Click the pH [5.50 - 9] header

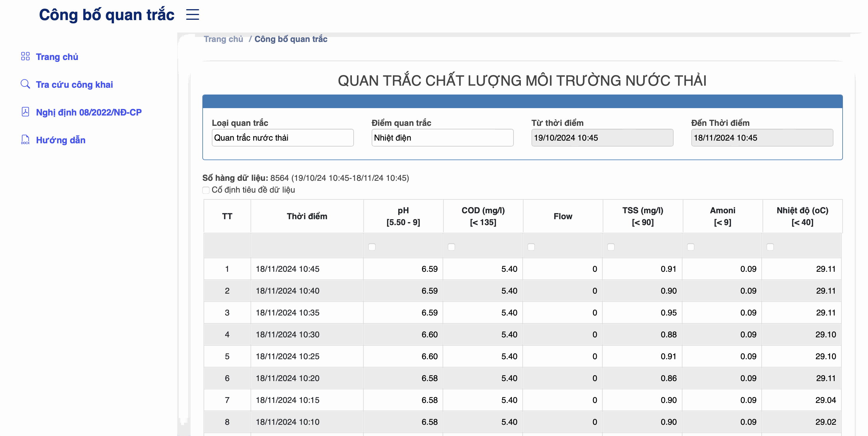[403, 216]
